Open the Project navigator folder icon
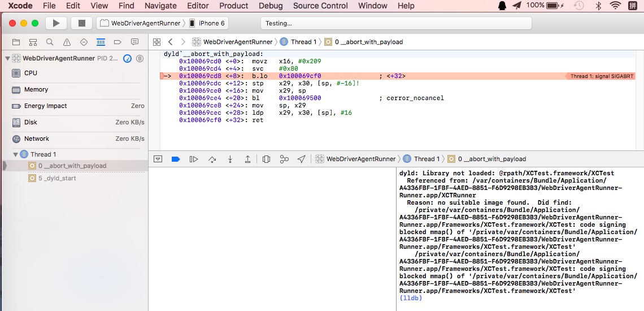Screen dimensions: 644x311 point(16,42)
